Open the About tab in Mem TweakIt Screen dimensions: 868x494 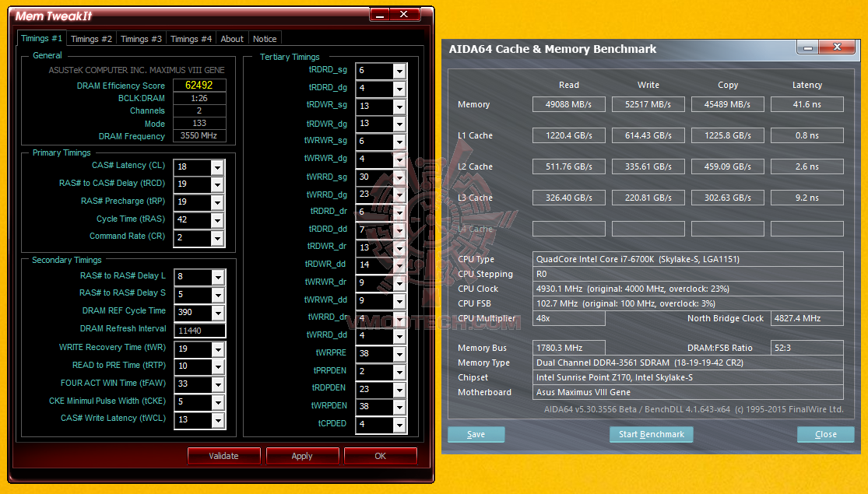click(x=232, y=39)
